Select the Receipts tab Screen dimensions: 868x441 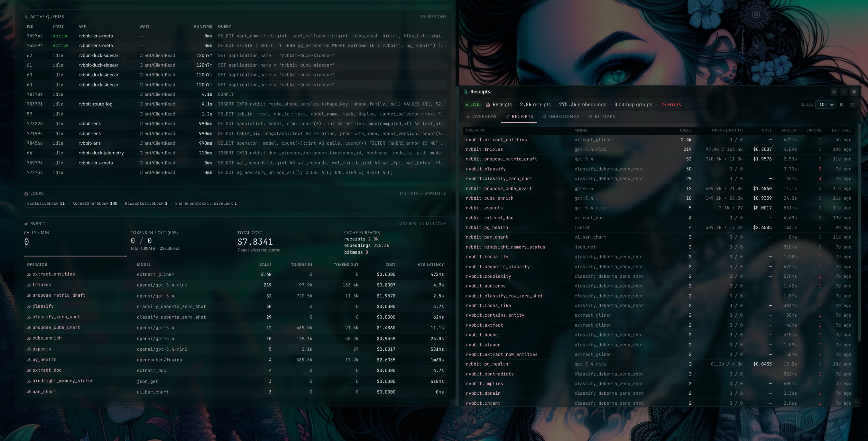(519, 116)
